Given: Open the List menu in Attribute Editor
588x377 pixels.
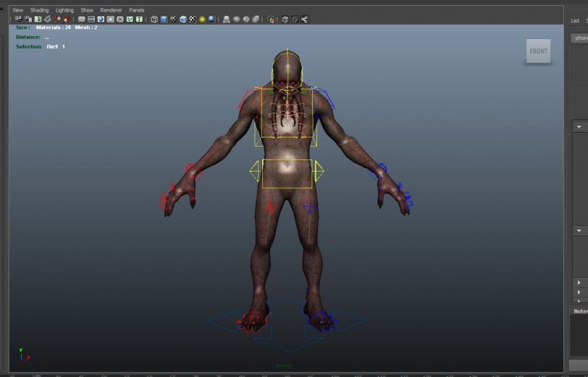Looking at the screenshot, I should pos(575,21).
